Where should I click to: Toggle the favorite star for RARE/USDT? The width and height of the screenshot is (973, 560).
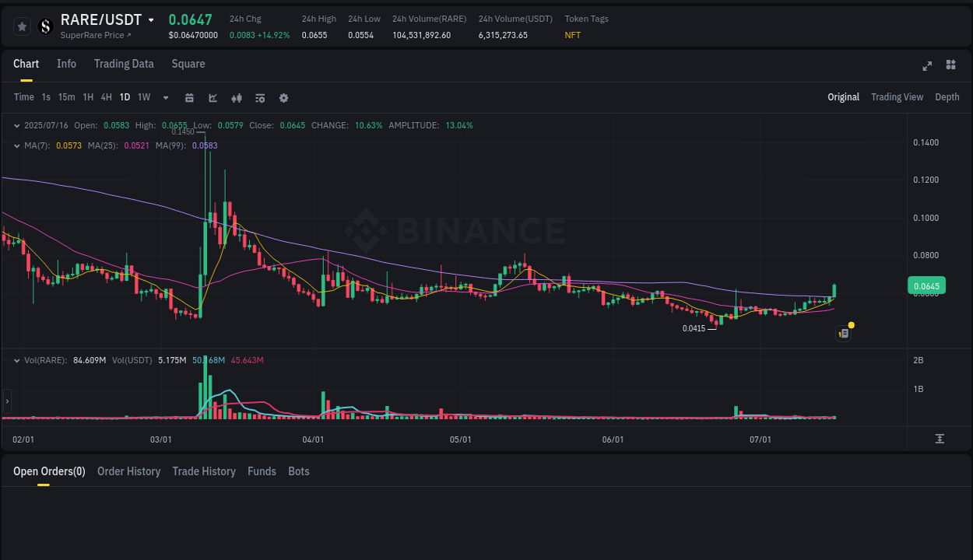tap(22, 26)
